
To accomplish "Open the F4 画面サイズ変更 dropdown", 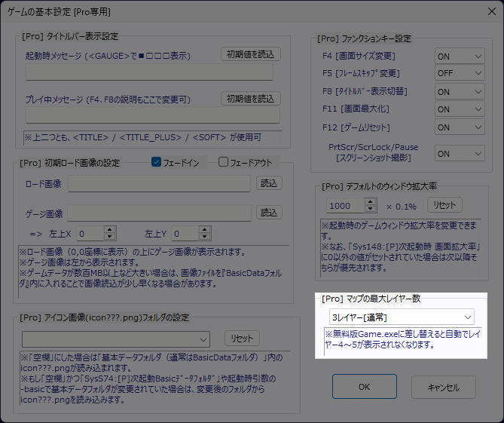I will [x=460, y=57].
